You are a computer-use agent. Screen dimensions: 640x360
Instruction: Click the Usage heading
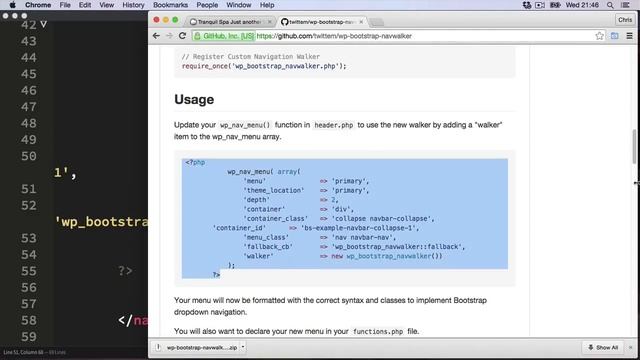tap(194, 100)
